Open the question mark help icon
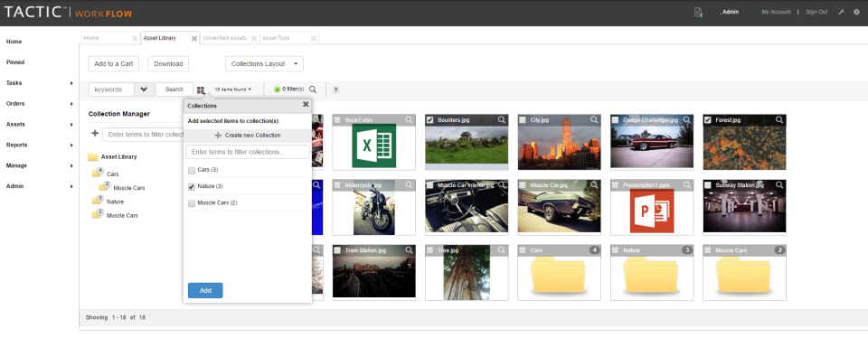This screenshot has width=868, height=357. coord(335,89)
